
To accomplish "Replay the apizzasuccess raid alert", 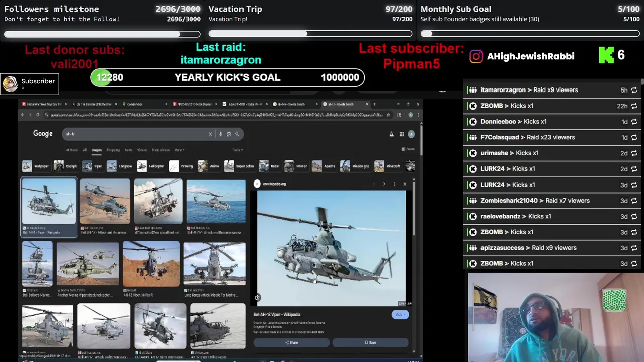I will 634,248.
